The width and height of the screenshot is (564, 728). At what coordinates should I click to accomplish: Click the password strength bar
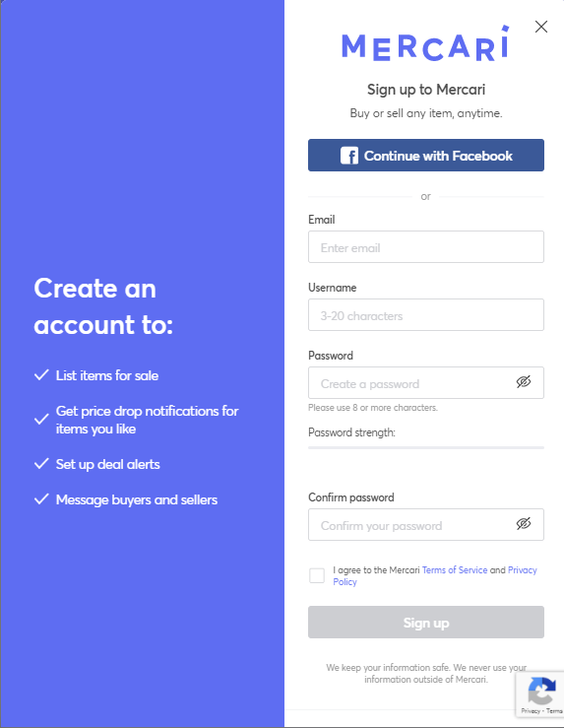(426, 447)
